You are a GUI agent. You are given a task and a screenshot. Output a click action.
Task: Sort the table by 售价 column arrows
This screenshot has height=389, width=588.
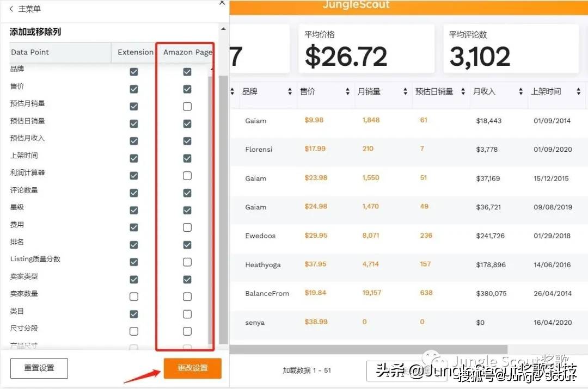[347, 91]
